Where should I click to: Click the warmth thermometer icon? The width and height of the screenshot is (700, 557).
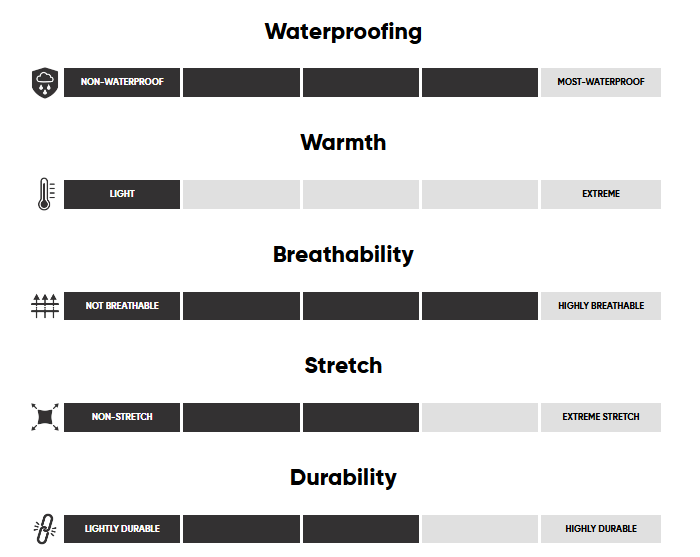pyautogui.click(x=45, y=194)
